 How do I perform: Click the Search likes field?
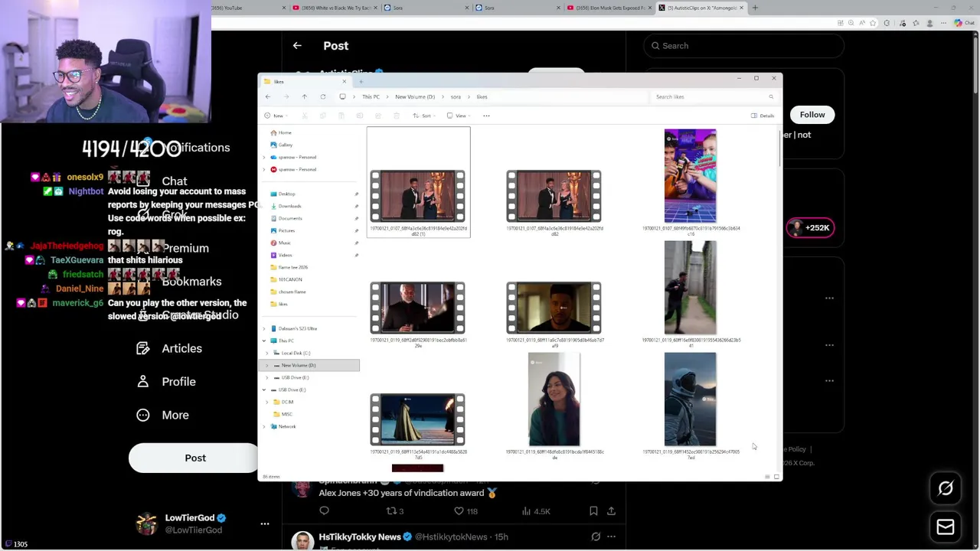[x=714, y=97]
